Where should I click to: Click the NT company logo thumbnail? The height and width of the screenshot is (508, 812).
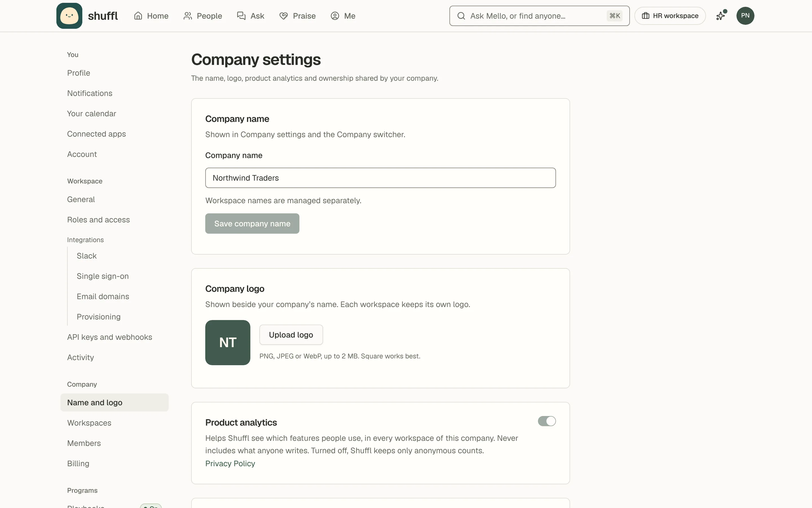(x=228, y=343)
